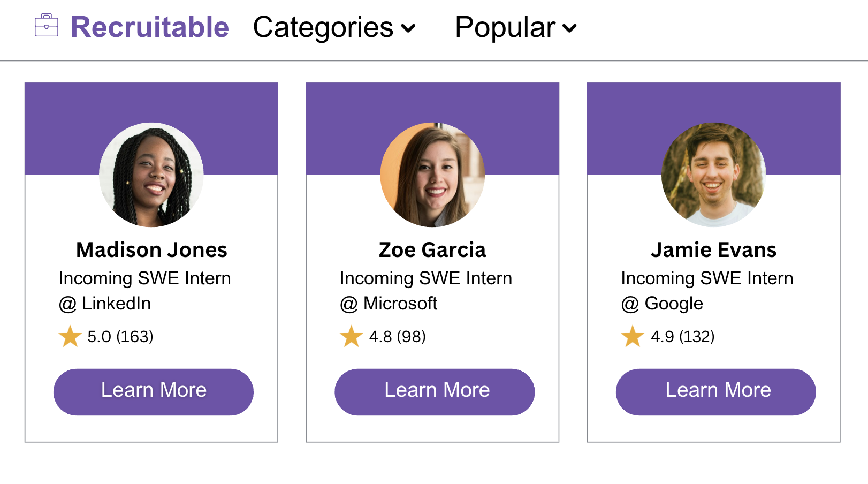Select the Zoe Garcia name heading
Viewport: 868px width, 484px height.
432,250
